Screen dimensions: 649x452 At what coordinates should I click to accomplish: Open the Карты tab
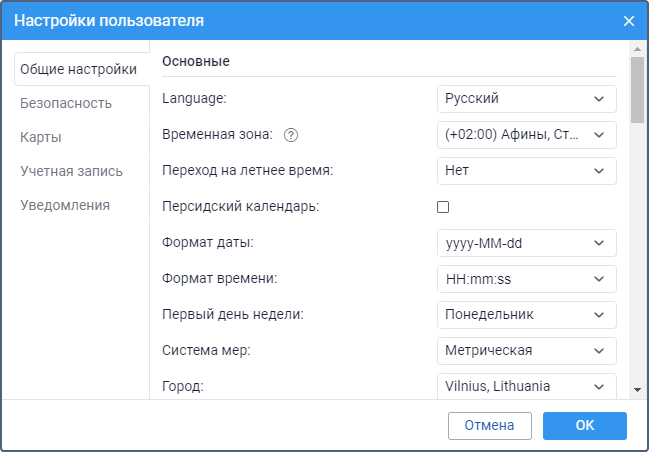click(41, 137)
